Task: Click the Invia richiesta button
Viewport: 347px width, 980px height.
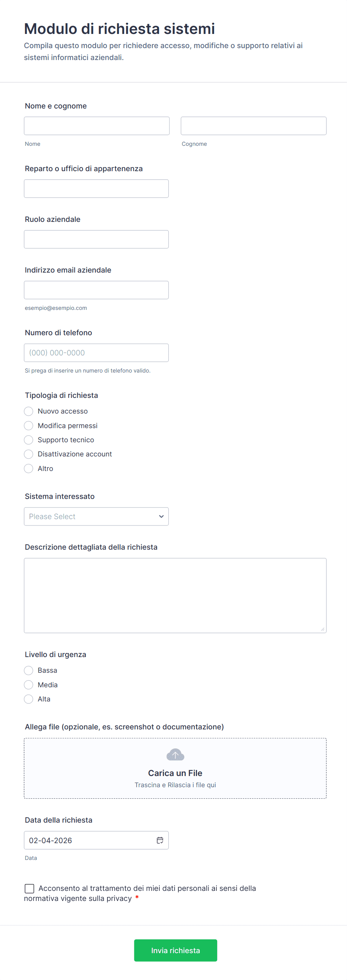Action: 175,950
